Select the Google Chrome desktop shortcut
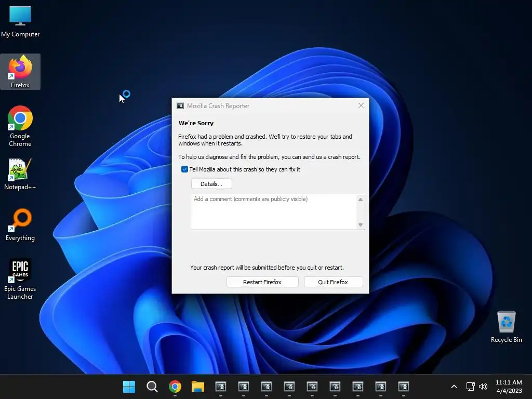This screenshot has width=532, height=399. [x=20, y=126]
